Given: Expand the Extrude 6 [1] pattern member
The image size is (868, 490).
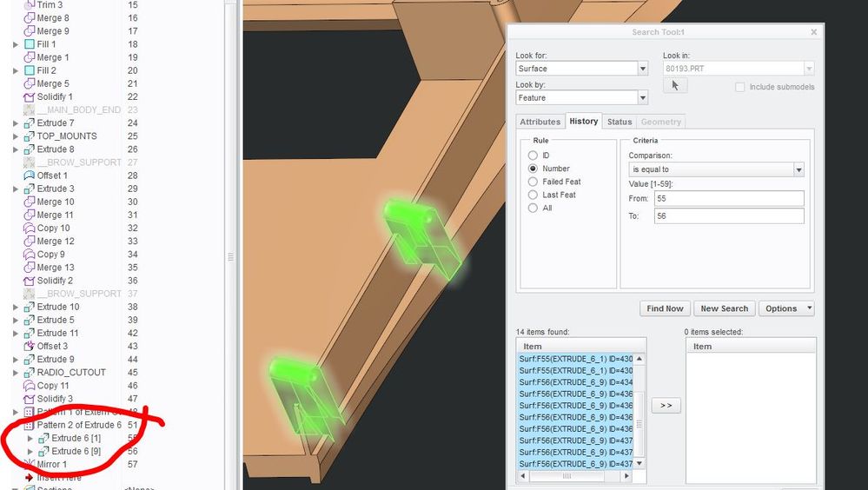Looking at the screenshot, I should tap(30, 439).
